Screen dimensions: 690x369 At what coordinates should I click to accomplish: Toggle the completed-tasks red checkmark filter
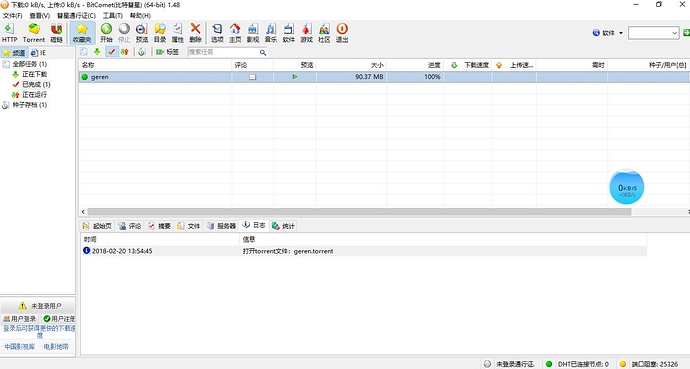[x=111, y=52]
